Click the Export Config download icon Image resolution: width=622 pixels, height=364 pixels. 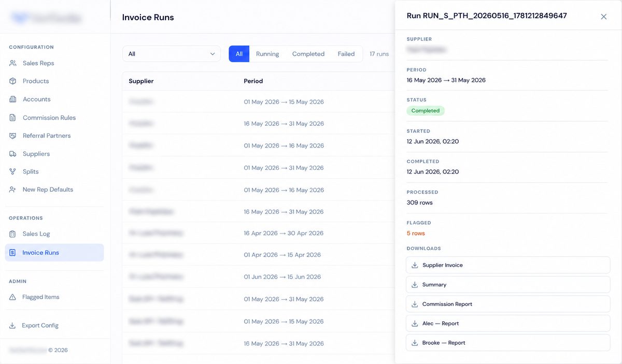pyautogui.click(x=12, y=326)
